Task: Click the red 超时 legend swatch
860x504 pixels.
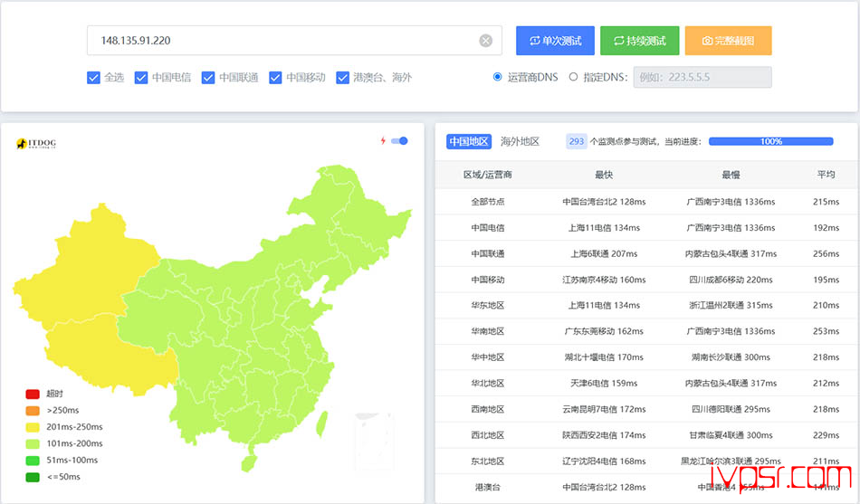Action: tap(33, 394)
